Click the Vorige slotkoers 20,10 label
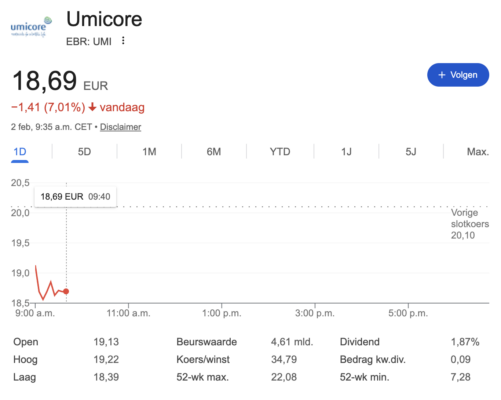The height and width of the screenshot is (400, 501). coord(470,224)
